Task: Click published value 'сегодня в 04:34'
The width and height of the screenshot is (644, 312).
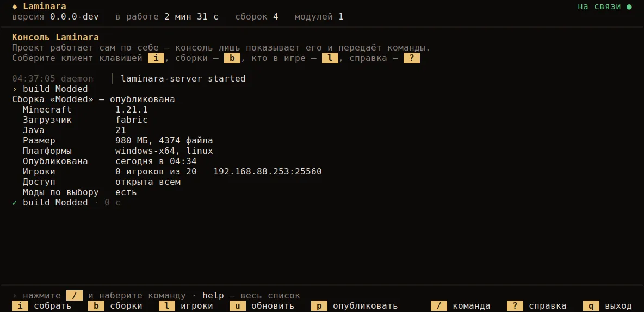Action: click(x=156, y=161)
